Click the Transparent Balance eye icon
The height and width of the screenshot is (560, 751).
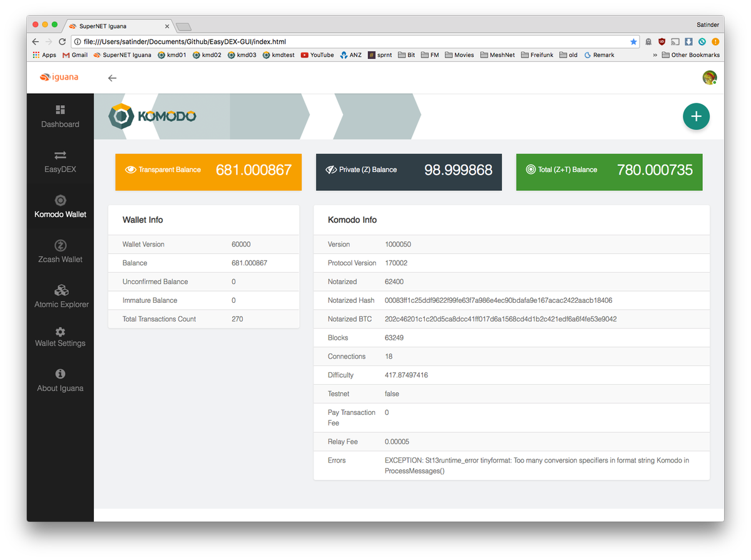click(x=131, y=170)
